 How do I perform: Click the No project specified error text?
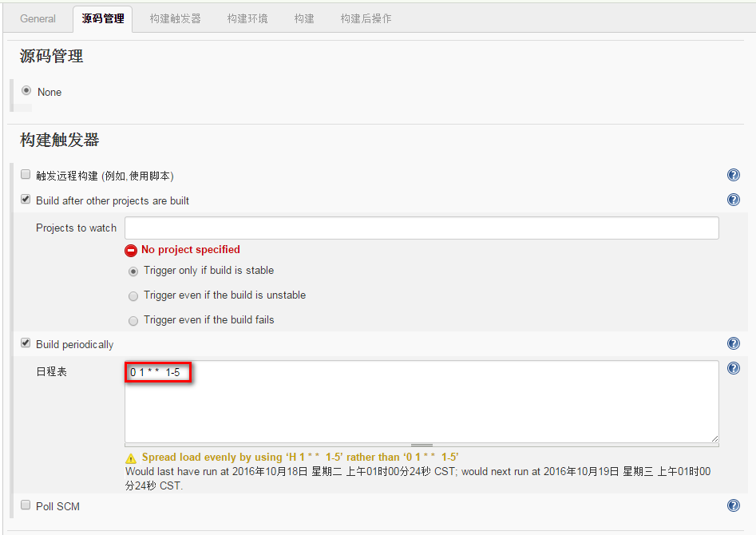[191, 249]
